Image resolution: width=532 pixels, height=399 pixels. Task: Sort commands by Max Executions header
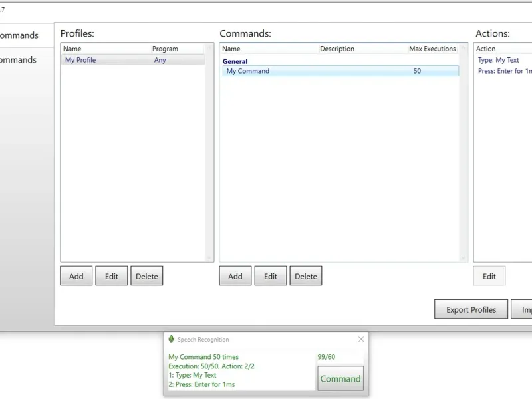pyautogui.click(x=433, y=49)
